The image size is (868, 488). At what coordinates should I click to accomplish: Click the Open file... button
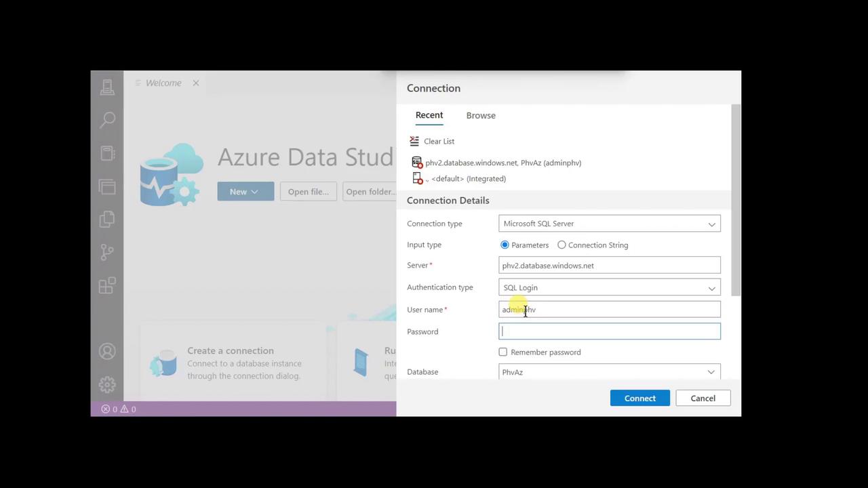309,191
